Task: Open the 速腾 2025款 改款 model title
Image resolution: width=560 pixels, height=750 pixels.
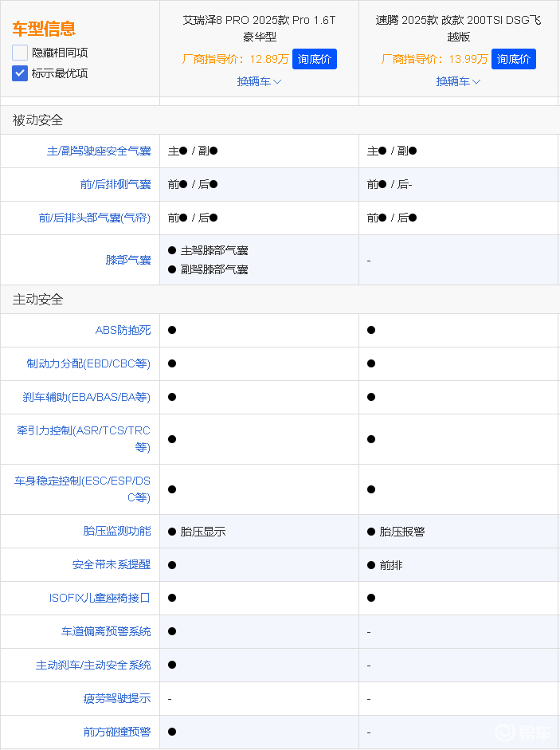Action: [458, 28]
